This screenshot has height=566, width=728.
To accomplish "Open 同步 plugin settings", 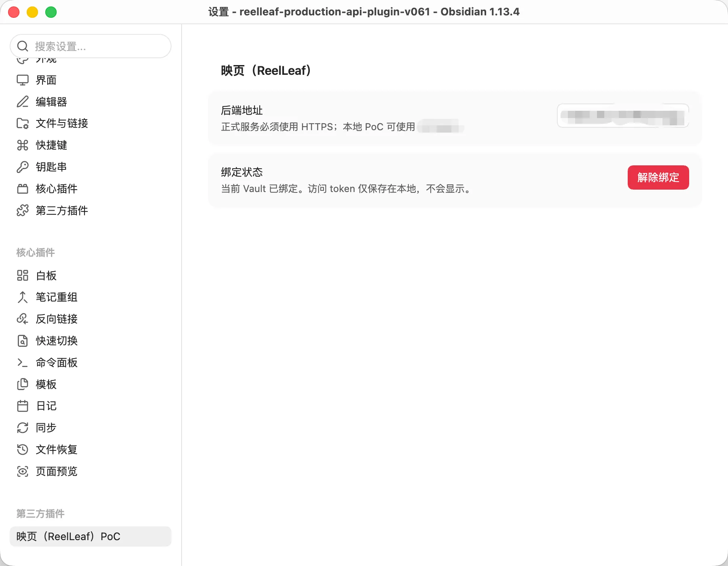I will pos(91,428).
